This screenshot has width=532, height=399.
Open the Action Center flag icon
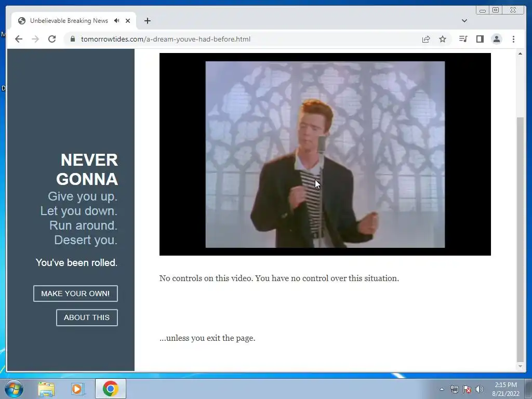tap(467, 389)
